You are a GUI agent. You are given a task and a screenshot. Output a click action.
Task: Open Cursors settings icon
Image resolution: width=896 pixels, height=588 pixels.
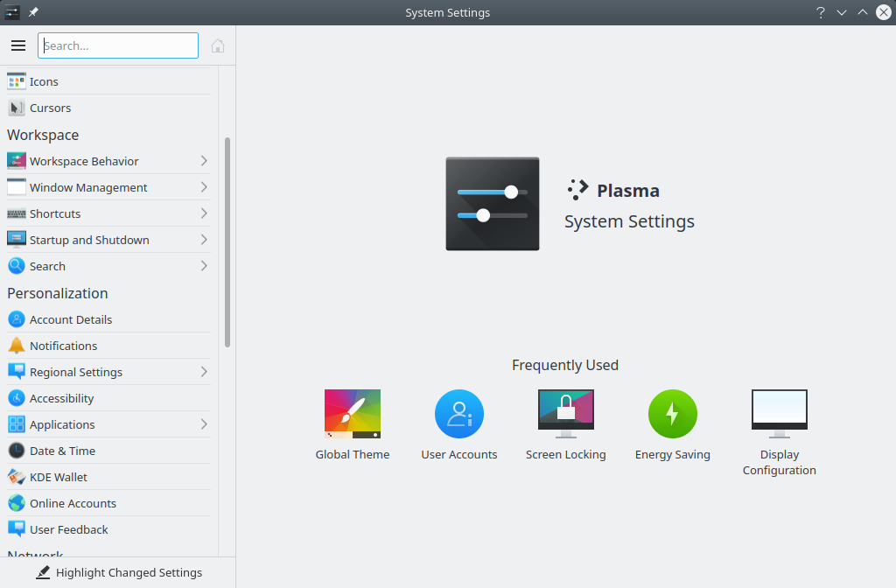coord(17,108)
